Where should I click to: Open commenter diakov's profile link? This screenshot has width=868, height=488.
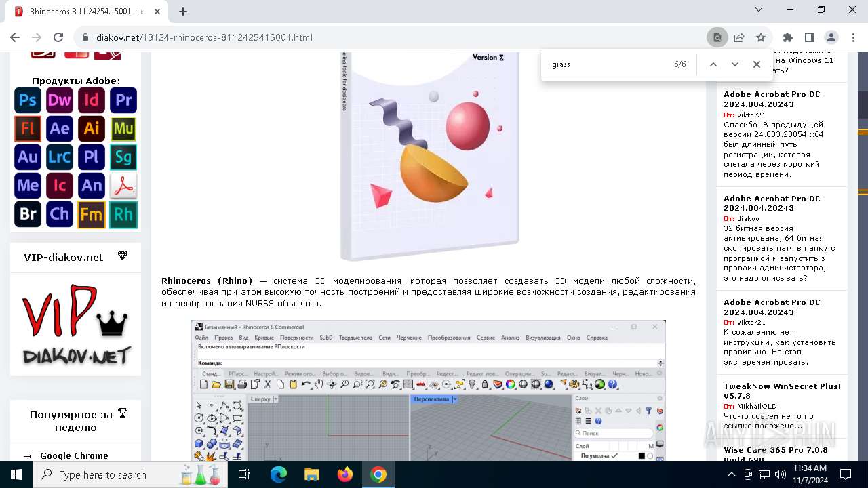(x=748, y=219)
